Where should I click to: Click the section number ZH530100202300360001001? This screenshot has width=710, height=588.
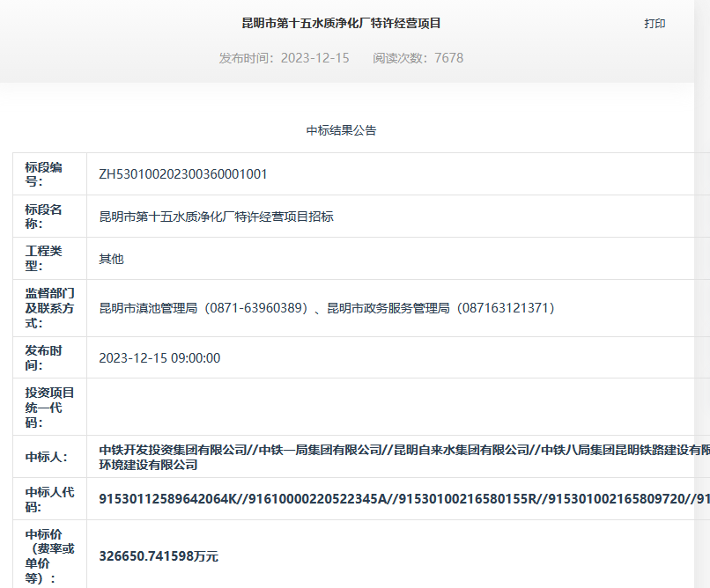[x=183, y=174]
